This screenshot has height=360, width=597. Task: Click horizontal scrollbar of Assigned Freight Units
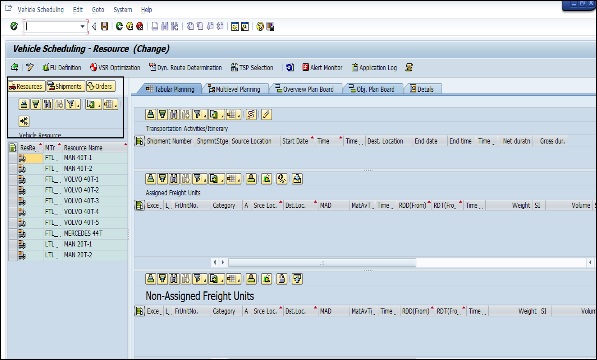322,263
